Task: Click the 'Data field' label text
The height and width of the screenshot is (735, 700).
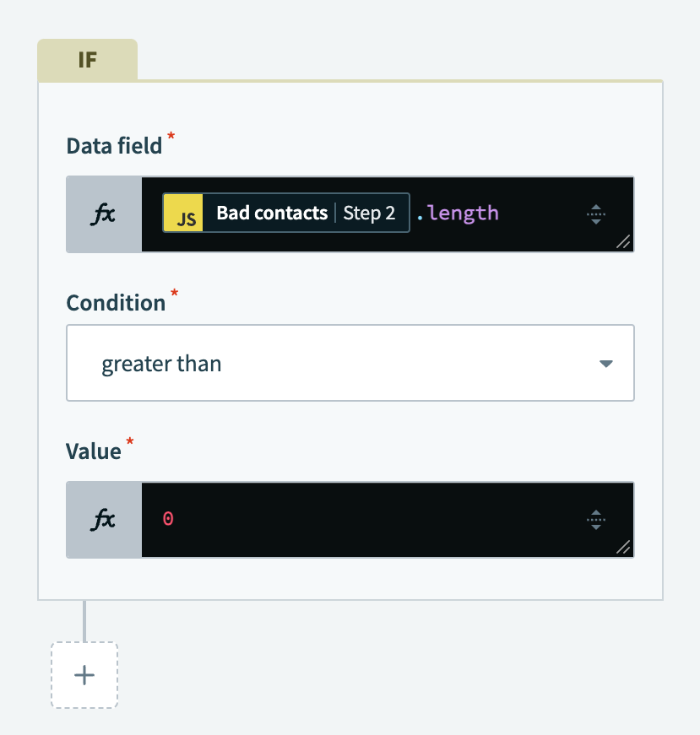Action: 115,145
